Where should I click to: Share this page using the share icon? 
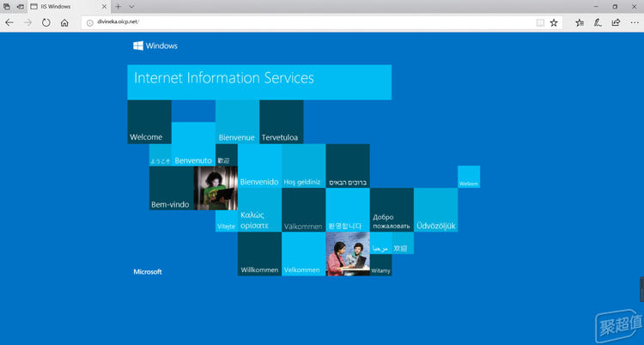616,22
